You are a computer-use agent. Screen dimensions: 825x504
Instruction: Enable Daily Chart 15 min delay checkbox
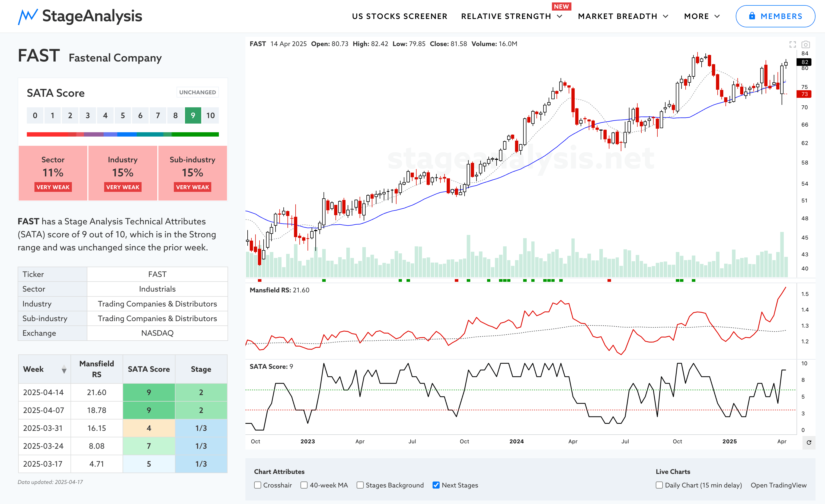click(659, 485)
